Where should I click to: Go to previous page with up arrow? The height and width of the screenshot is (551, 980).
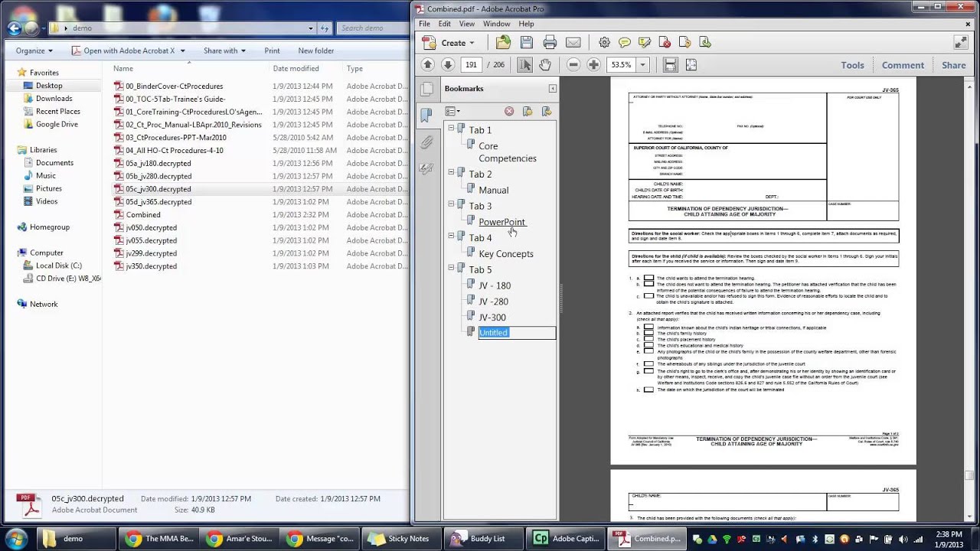point(428,65)
